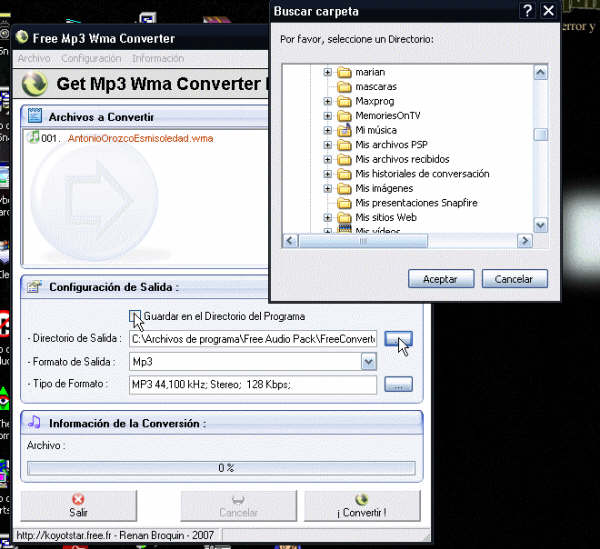
Task: Click the music note icon of file 001
Action: click(34, 137)
